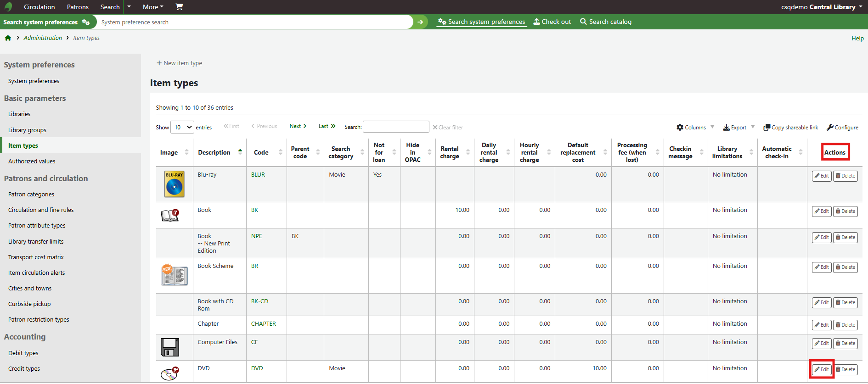
Task: Switch to Check out tab
Action: [x=552, y=22]
